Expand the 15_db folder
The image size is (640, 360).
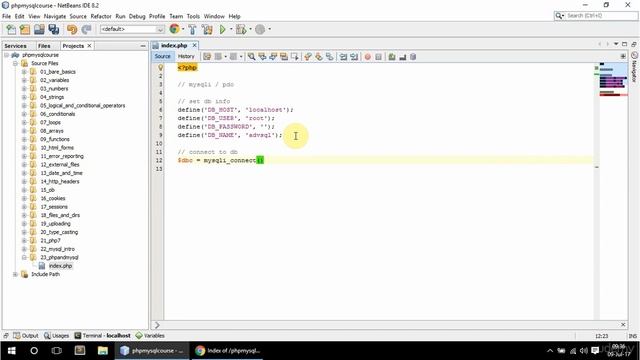[24, 190]
